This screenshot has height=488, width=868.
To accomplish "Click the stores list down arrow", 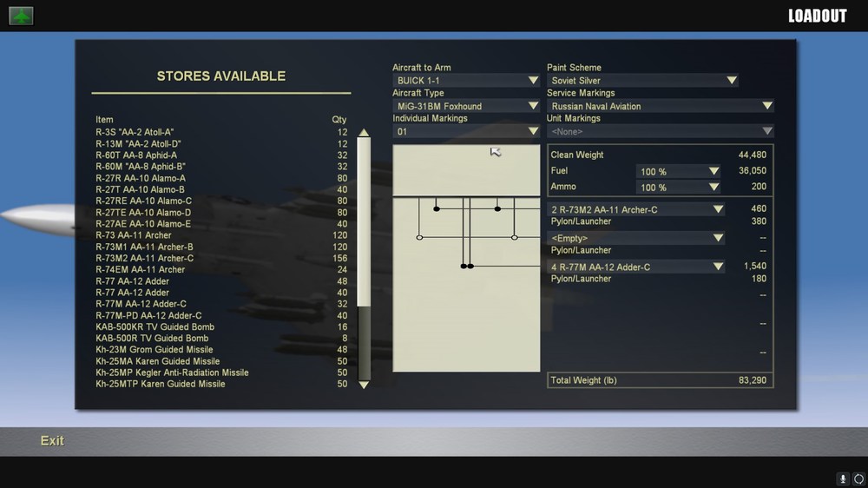I will point(364,385).
